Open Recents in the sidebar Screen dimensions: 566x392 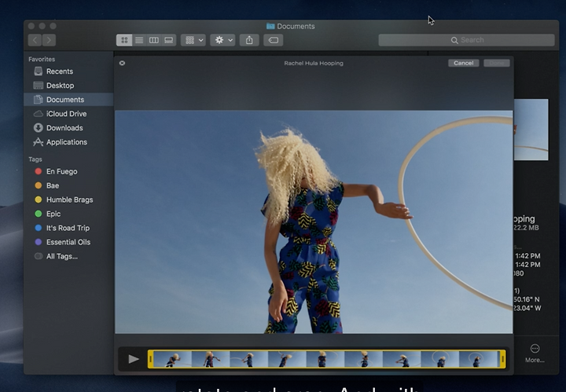[68, 71]
